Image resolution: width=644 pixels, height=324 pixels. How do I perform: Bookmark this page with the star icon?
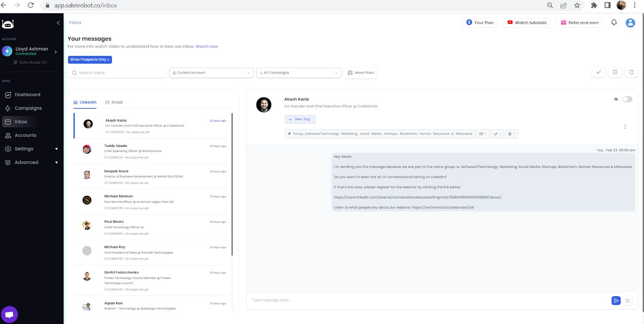577,5
